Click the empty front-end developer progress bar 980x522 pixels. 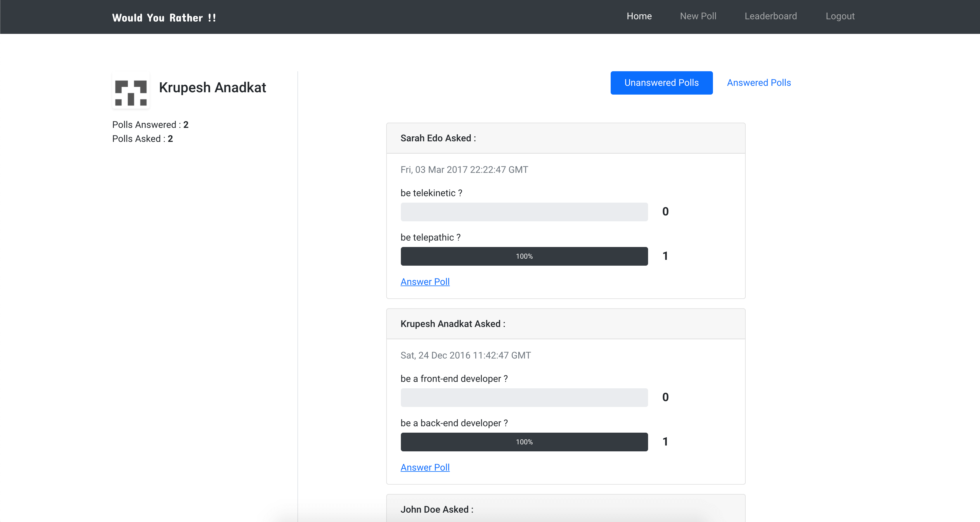click(x=524, y=397)
